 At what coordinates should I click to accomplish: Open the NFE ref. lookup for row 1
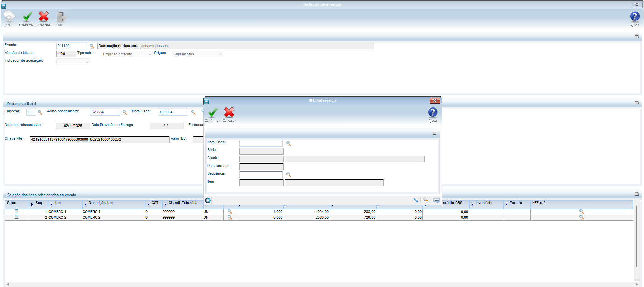(x=582, y=212)
